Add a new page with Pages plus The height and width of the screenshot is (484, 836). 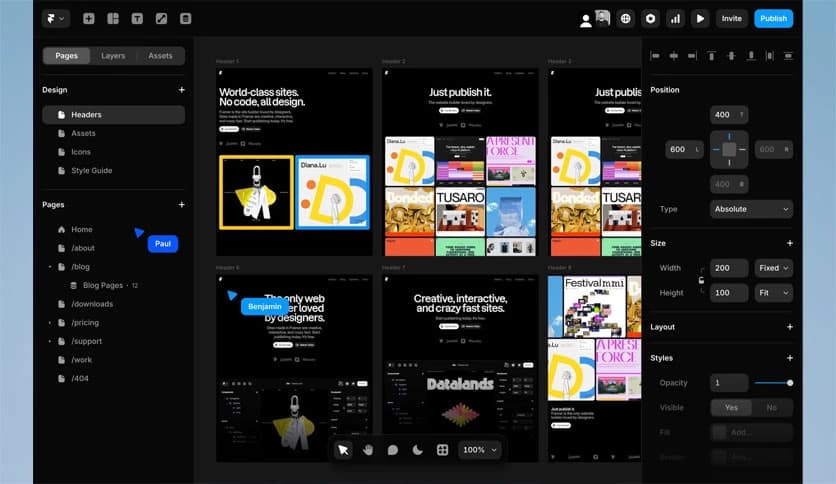click(182, 205)
